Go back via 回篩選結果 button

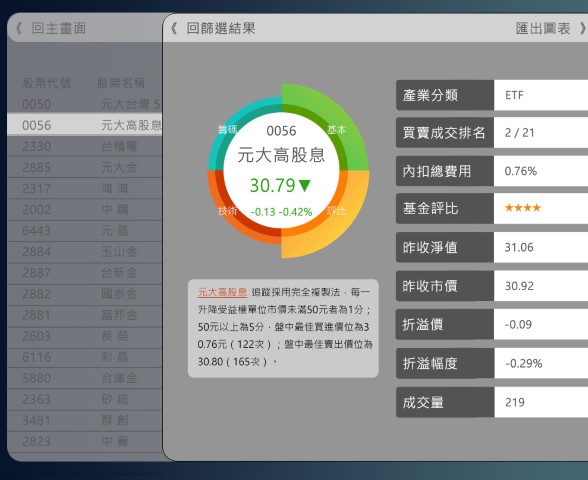tap(213, 28)
